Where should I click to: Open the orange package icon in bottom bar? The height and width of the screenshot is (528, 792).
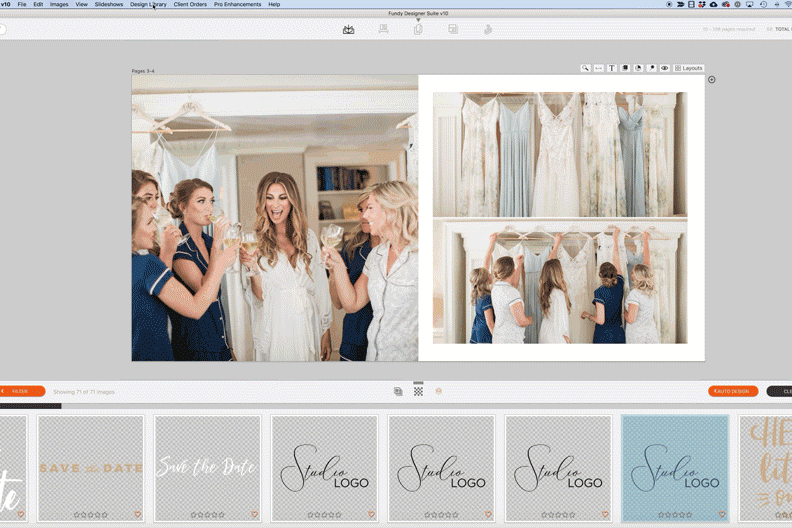(x=438, y=391)
